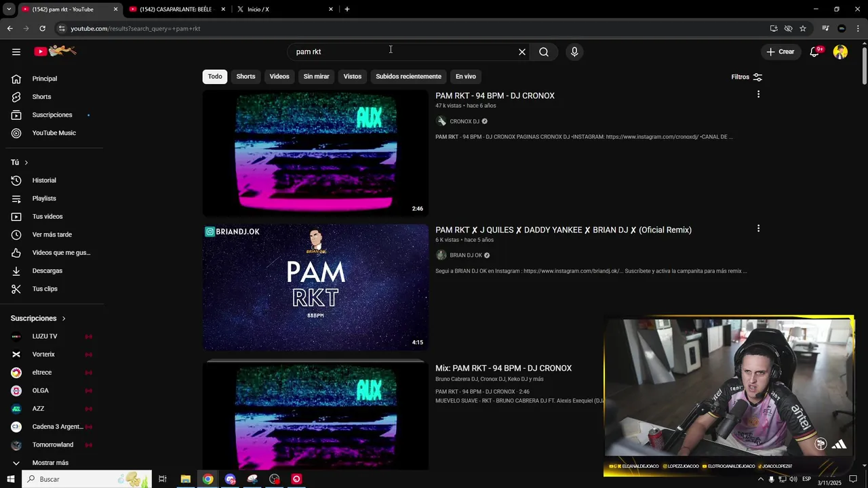This screenshot has height=488, width=868.
Task: Open Mix: PAM RKT - 94 BPM title
Action: [x=503, y=368]
